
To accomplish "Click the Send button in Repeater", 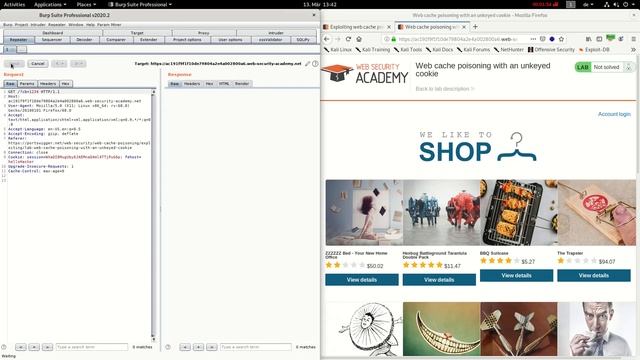I will [14, 64].
